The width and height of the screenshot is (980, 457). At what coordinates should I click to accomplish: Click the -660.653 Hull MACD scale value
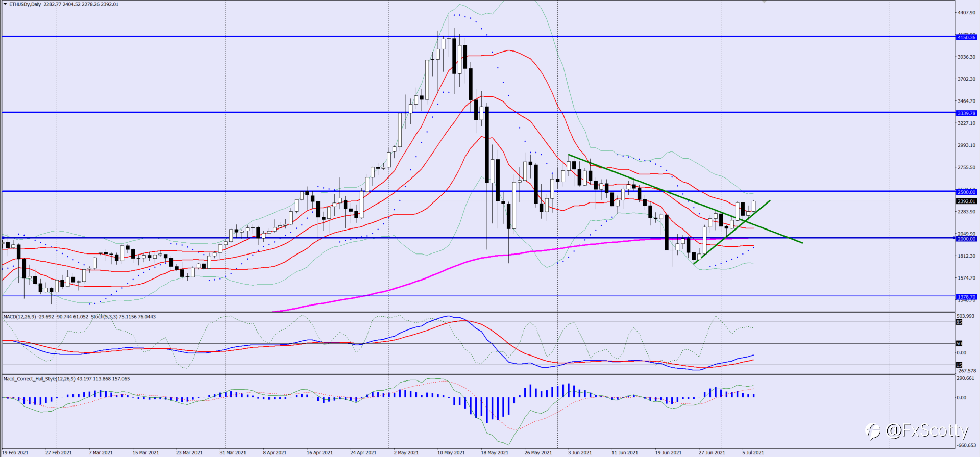(x=966, y=445)
